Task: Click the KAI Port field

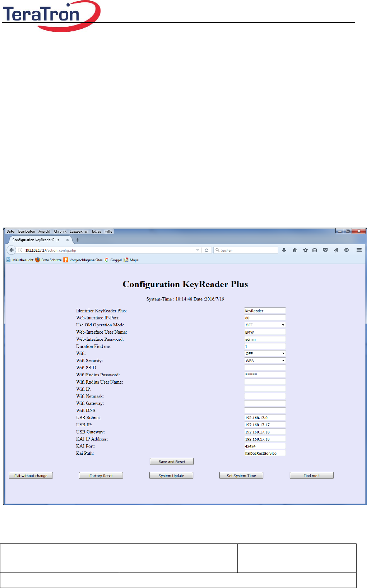Action: coord(265,446)
